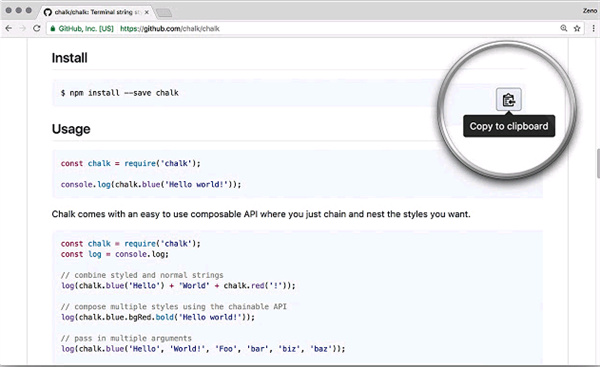Click the green secure padlock icon
Viewport: 600px width, 367px height.
[53, 29]
